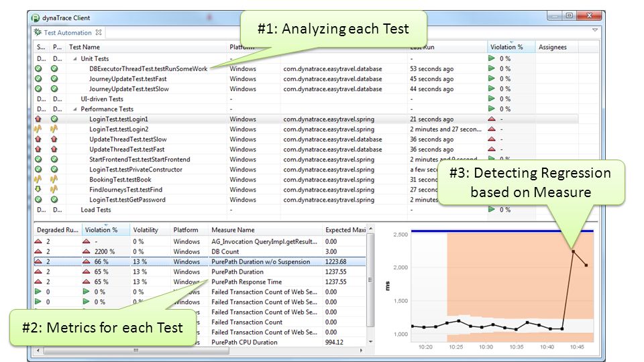The width and height of the screenshot is (644, 362).
Task: Click horizontal scrollbar right arrow under measures table
Action: coord(361,351)
